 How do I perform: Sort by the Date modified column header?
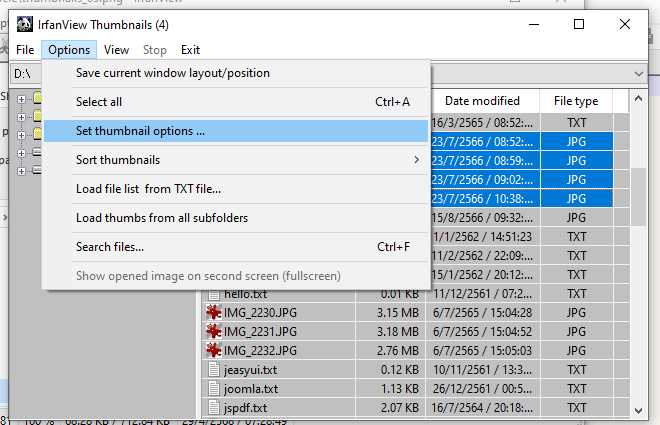482,101
